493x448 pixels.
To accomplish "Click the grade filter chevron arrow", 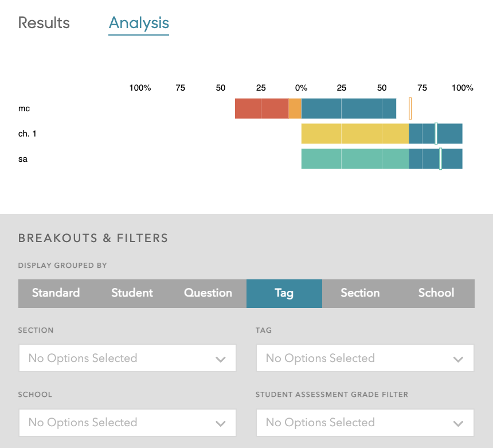I will [457, 424].
